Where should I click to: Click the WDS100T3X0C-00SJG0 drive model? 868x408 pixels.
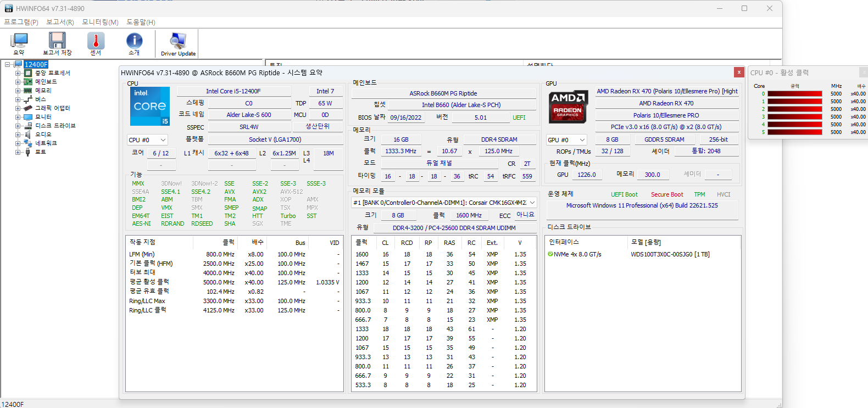pyautogui.click(x=670, y=254)
